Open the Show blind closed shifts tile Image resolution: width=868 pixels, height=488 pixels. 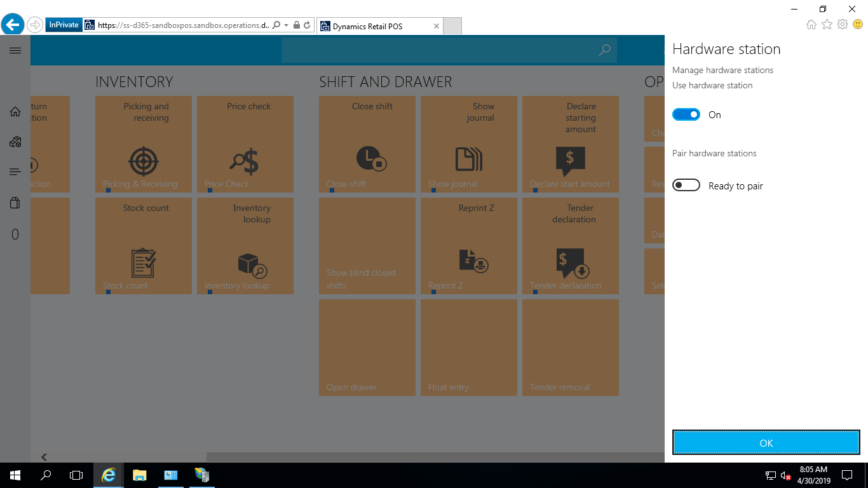click(x=367, y=246)
